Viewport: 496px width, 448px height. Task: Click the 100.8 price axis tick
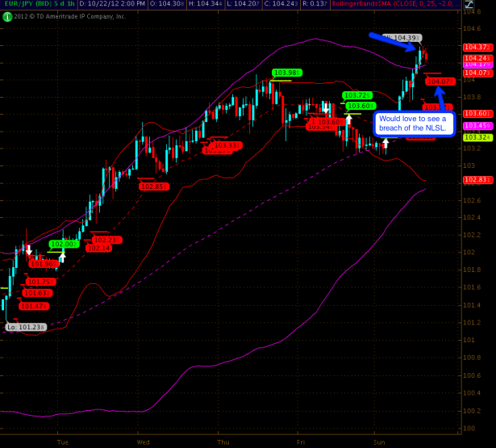point(472,358)
